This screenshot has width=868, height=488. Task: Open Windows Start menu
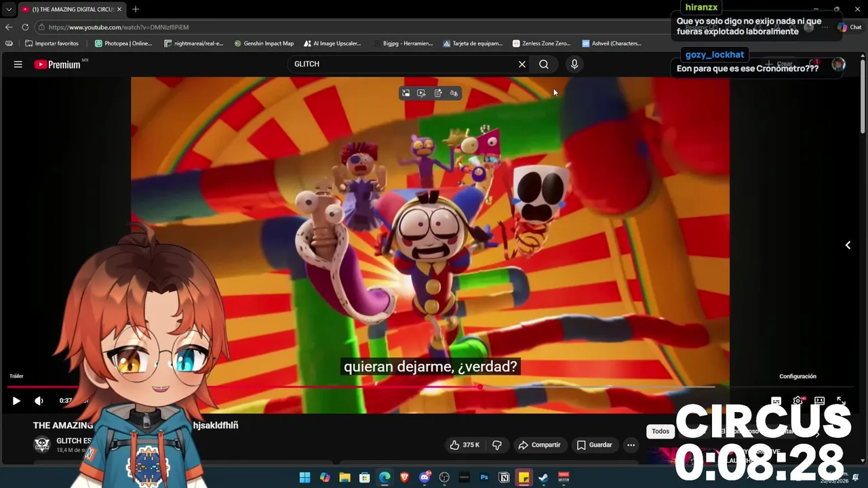pos(305,478)
